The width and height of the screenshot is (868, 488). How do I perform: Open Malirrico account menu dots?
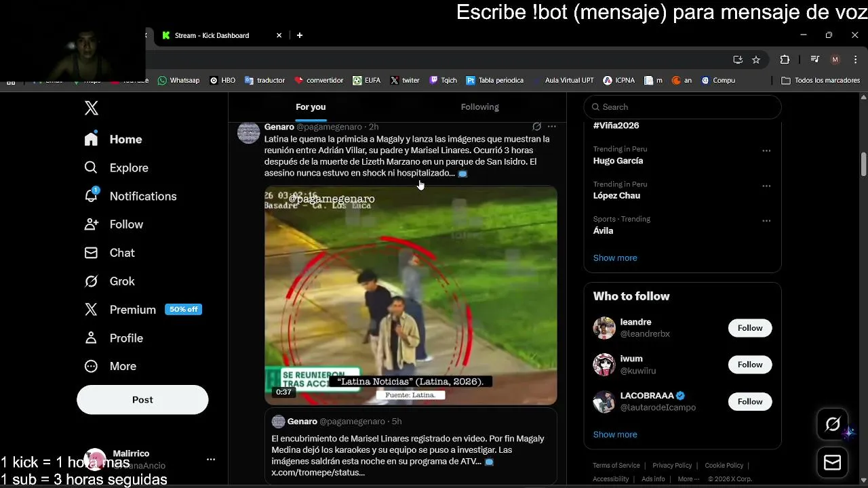pos(211,460)
